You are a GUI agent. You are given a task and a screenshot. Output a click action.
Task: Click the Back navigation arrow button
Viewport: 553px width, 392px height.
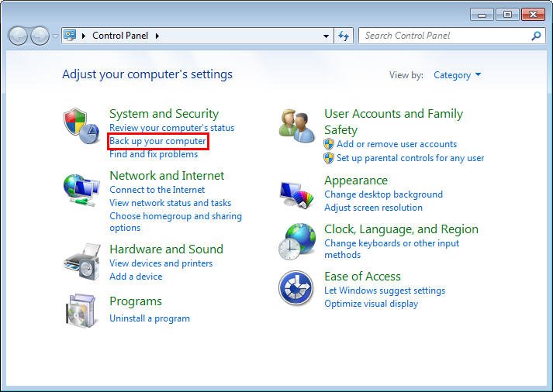click(x=18, y=36)
